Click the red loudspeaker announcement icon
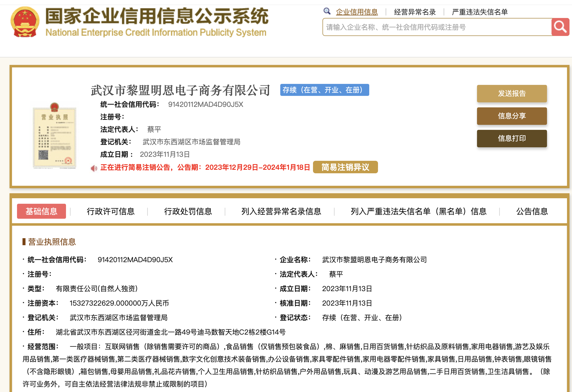572x392 pixels. [94, 168]
